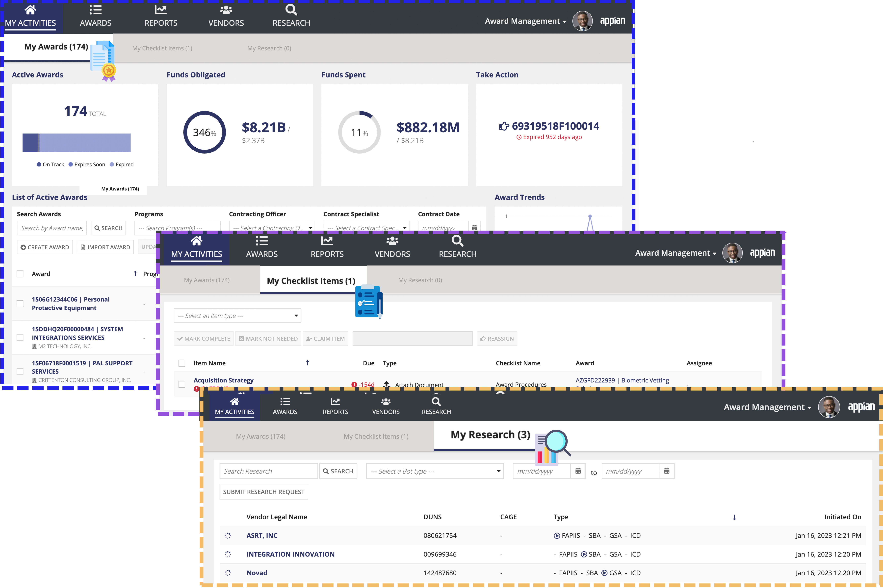Switch to My Research (0) tab, purple panel
The image size is (883, 588).
420,280
